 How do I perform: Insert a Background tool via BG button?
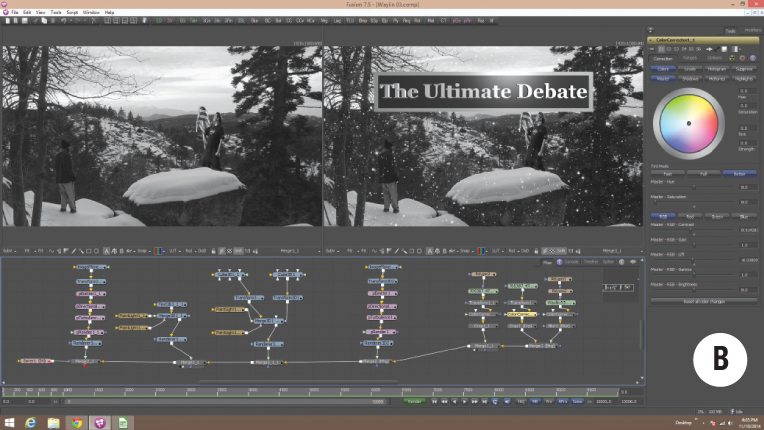[x=182, y=21]
